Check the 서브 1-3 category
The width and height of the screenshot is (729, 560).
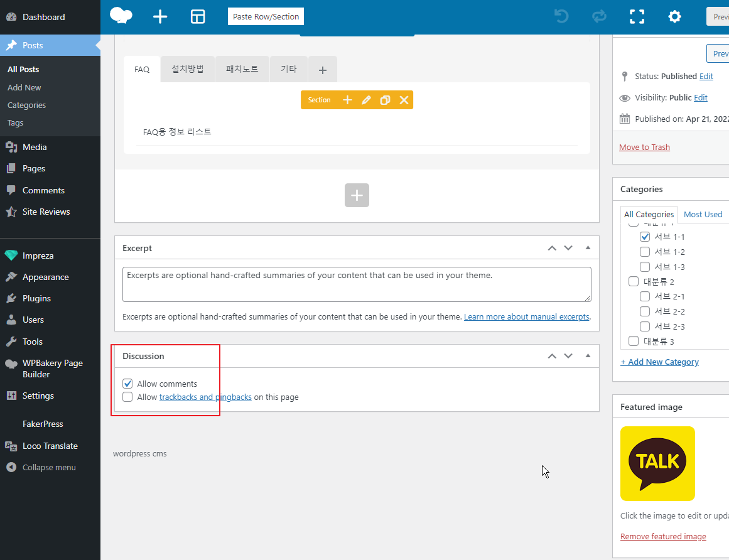[x=645, y=267]
